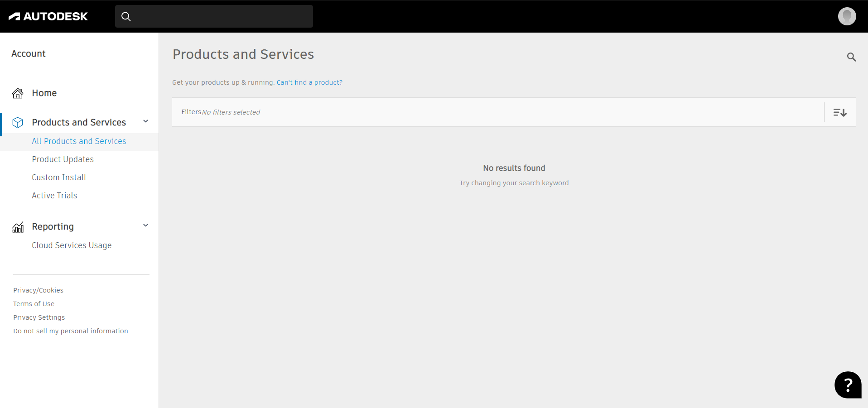Click the Products and Services cube icon
868x408 pixels.
click(x=18, y=123)
